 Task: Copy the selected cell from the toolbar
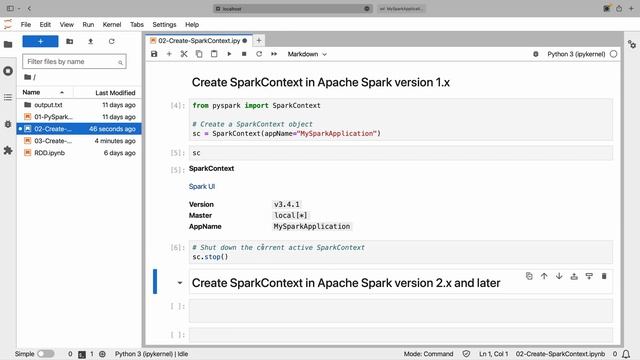tap(199, 54)
